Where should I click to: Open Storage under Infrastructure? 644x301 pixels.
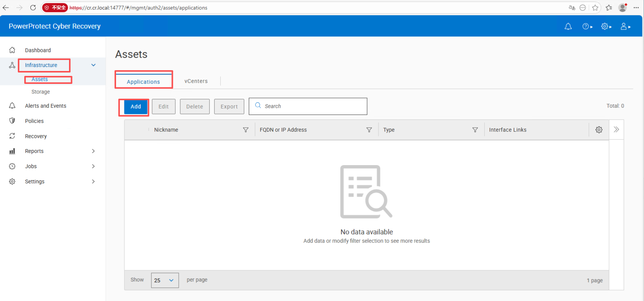[x=41, y=92]
